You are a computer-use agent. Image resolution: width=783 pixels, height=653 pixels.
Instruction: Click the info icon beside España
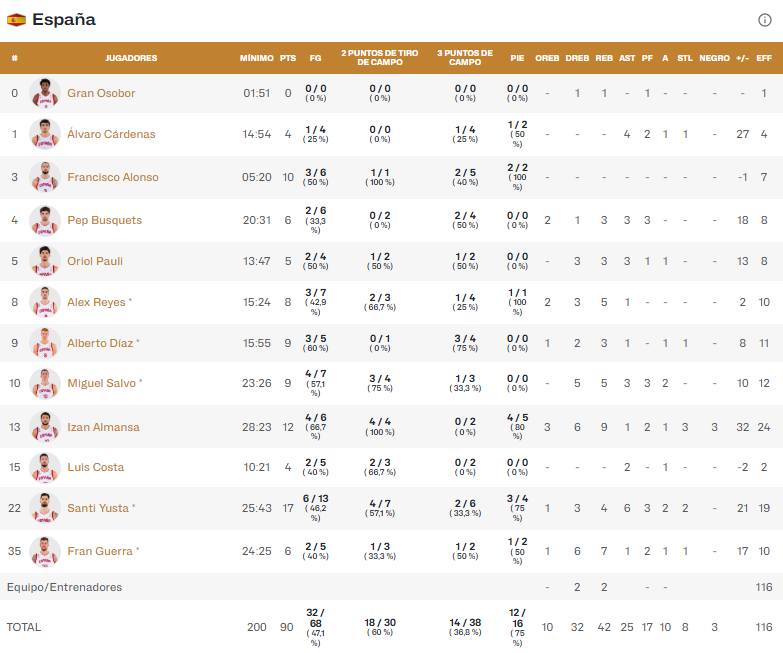[x=765, y=20]
